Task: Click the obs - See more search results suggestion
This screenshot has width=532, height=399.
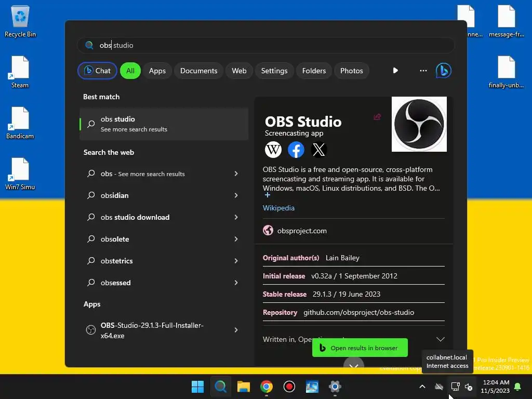Action: pyautogui.click(x=142, y=174)
